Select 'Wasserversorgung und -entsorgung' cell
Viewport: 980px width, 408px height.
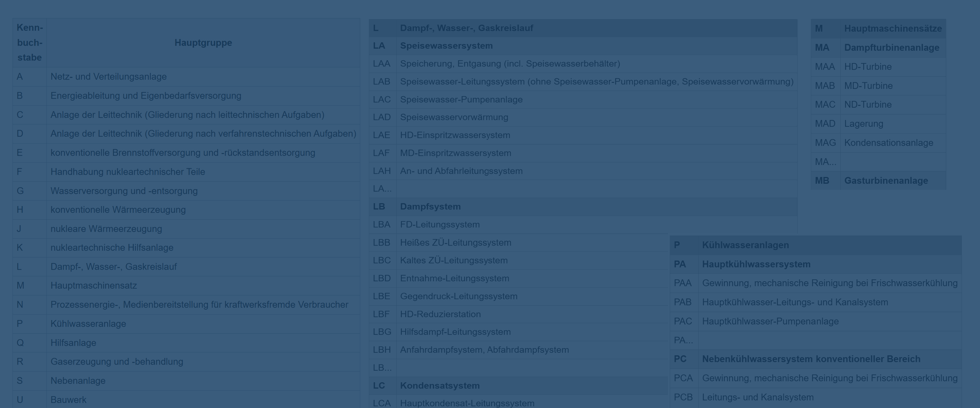(124, 191)
